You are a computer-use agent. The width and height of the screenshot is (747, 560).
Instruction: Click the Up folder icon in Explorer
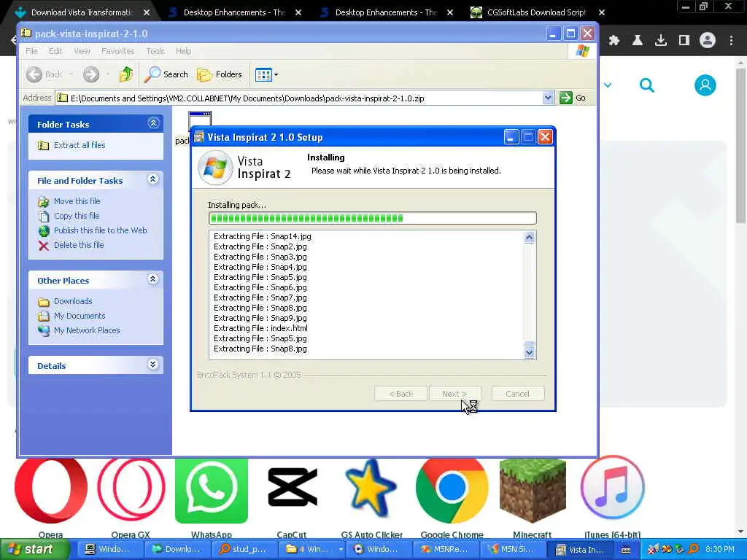126,74
